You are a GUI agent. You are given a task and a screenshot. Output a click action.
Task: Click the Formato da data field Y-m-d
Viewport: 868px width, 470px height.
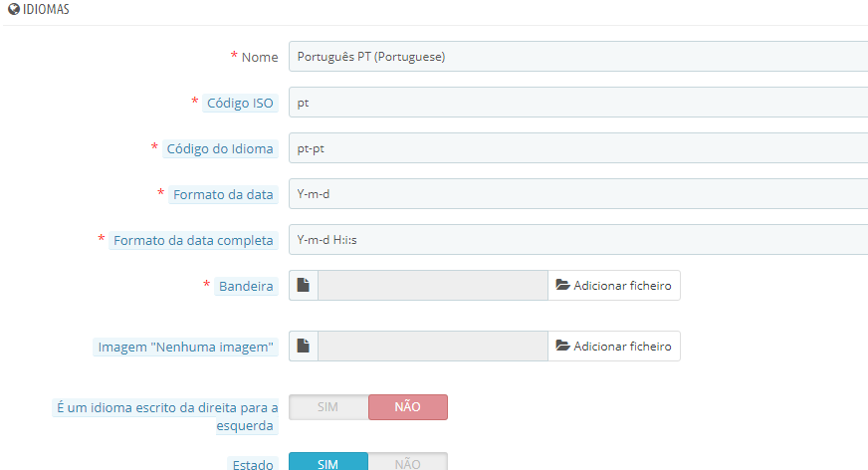(578, 194)
